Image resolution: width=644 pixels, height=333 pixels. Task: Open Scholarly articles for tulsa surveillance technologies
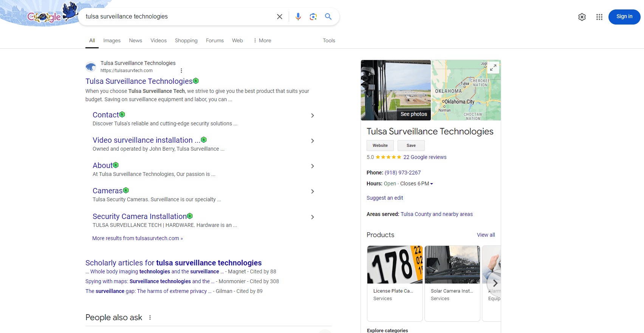click(173, 263)
